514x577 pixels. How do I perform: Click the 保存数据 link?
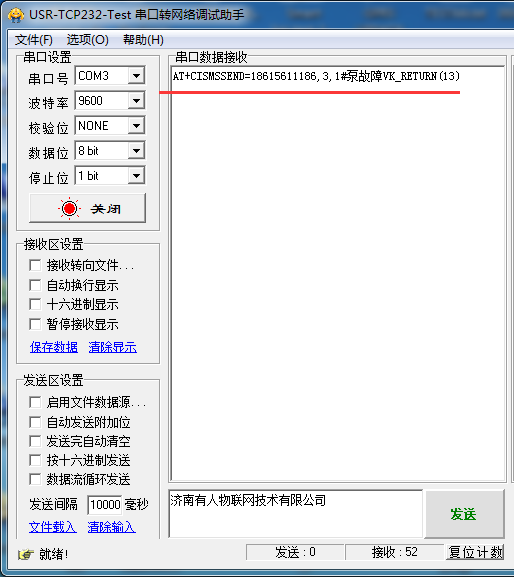coord(54,347)
